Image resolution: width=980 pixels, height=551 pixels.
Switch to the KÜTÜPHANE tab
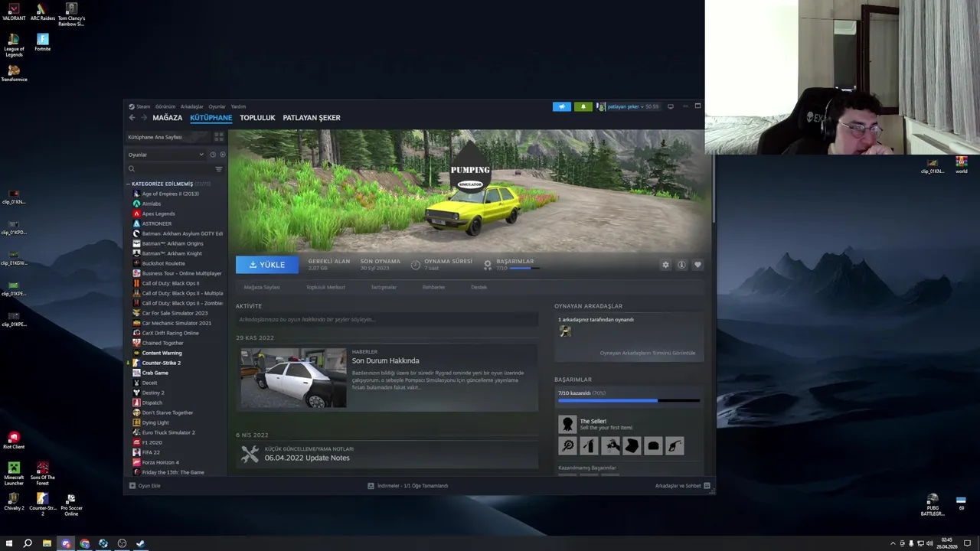211,118
